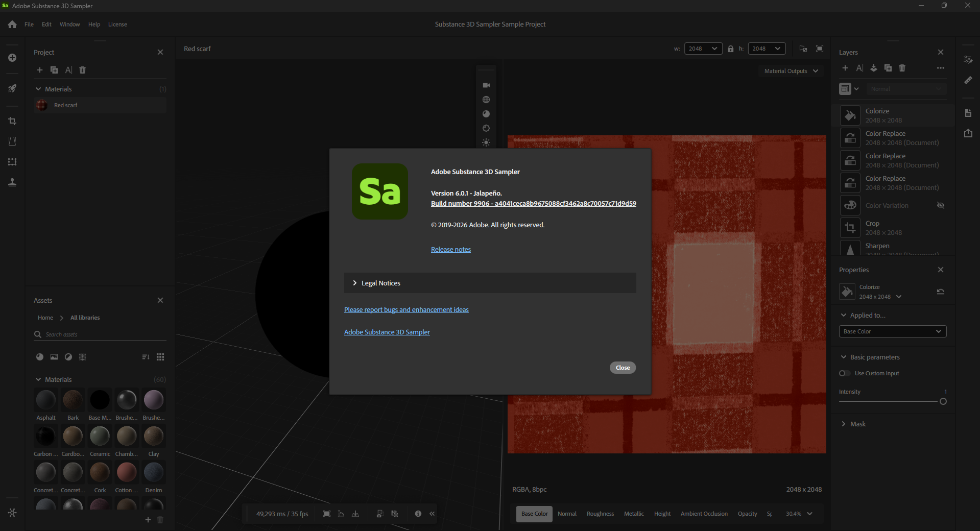980x531 pixels.
Task: Select the Red scarf material in Project
Action: pyautogui.click(x=100, y=105)
